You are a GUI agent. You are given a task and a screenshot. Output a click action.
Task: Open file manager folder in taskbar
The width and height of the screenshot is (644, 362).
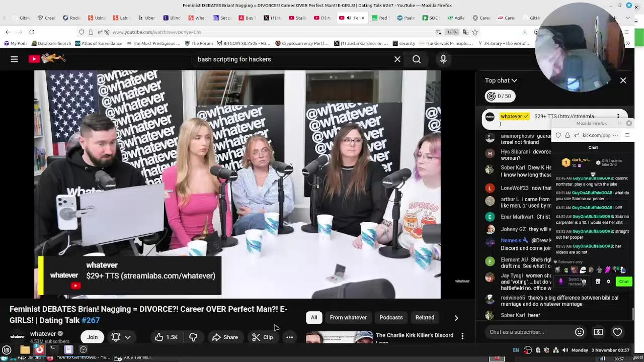pyautogui.click(x=25, y=350)
